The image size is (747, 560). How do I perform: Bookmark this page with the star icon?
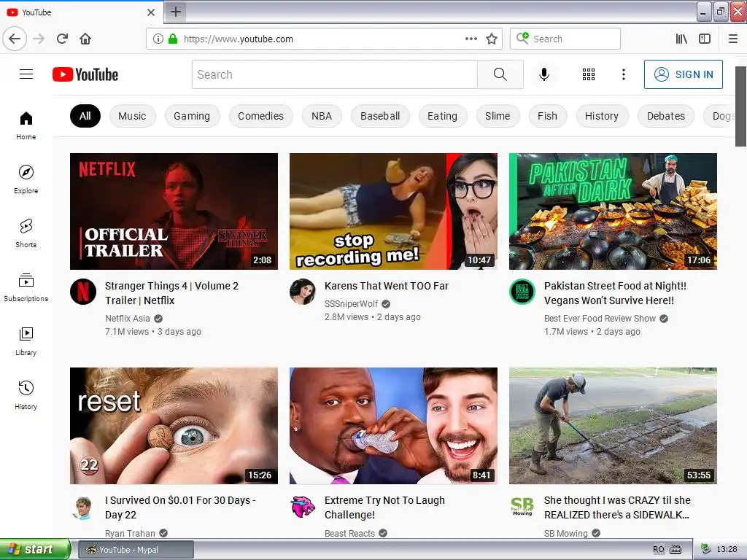click(x=492, y=39)
